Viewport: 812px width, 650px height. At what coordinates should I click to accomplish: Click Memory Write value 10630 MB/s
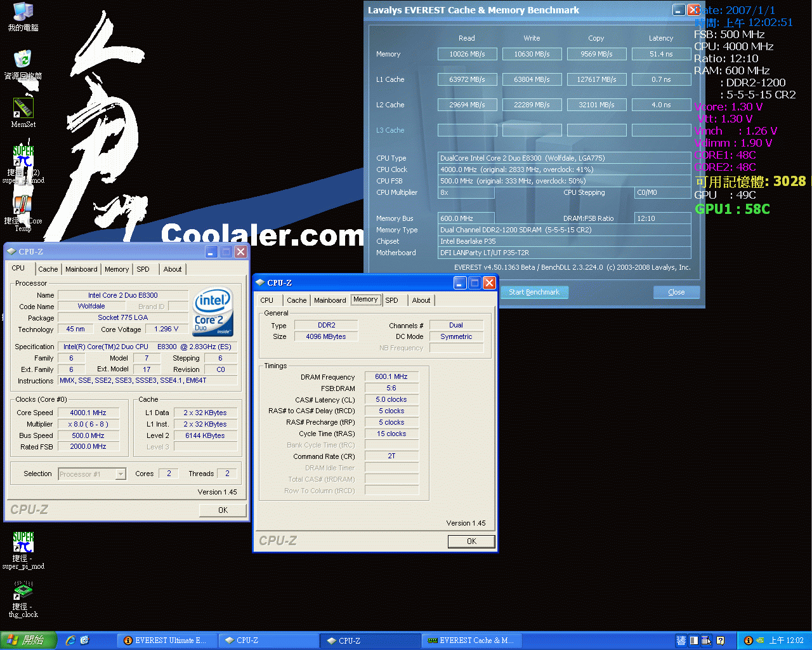tap(532, 54)
